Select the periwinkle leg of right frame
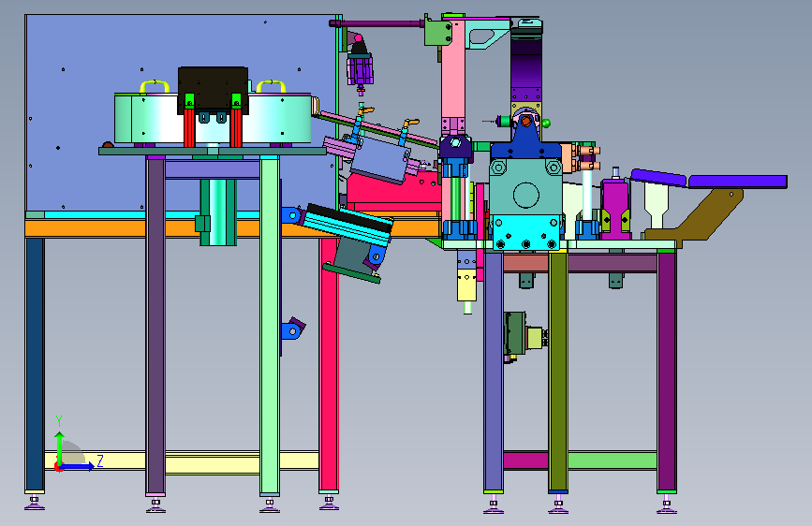Viewport: 812px width, 526px height. pyautogui.click(x=494, y=371)
